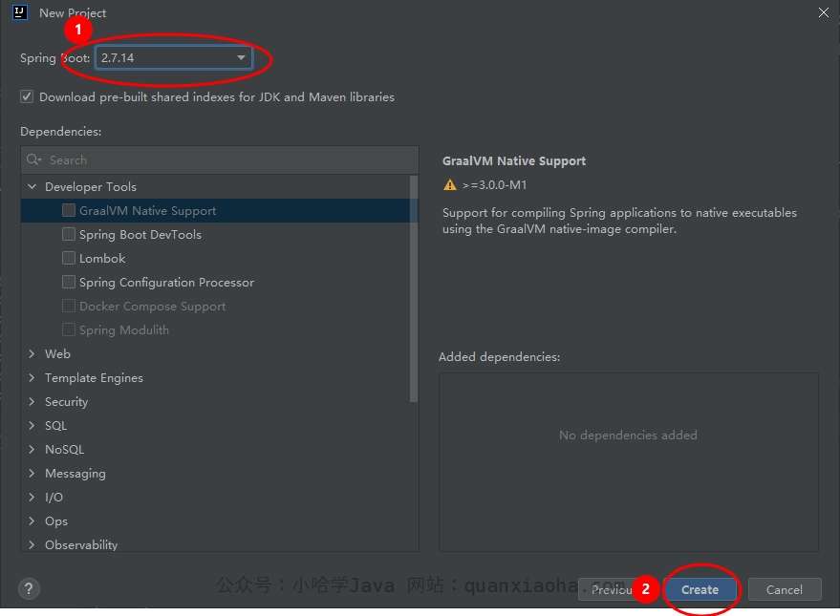Collapse the Developer Tools group
840x616 pixels.
(32, 187)
